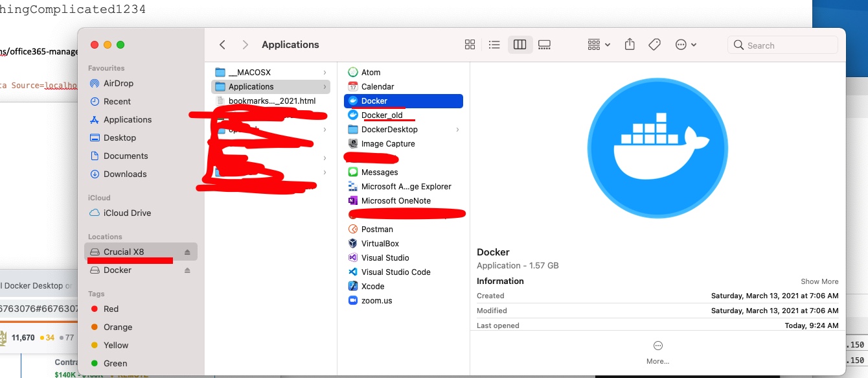Select bookmarks…_2021.html file
868x378 pixels.
point(271,100)
